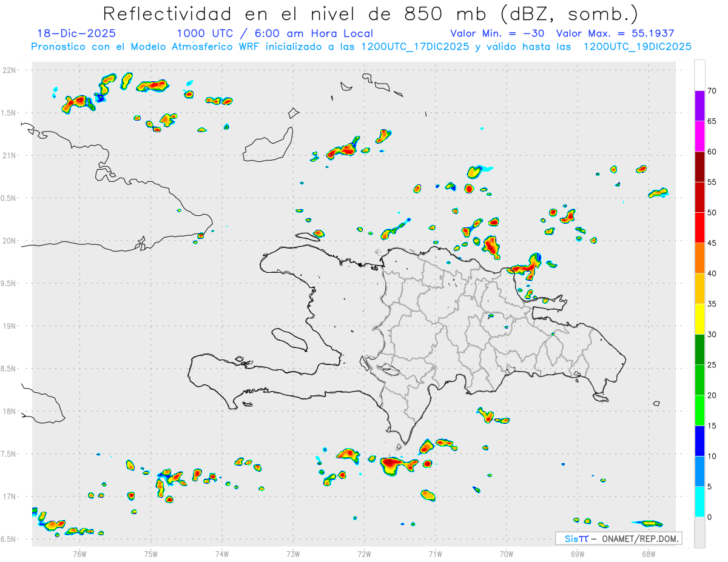The height and width of the screenshot is (562, 728).
Task: Click the light blue 5–10 dBZ colorbar segment
Action: click(699, 472)
